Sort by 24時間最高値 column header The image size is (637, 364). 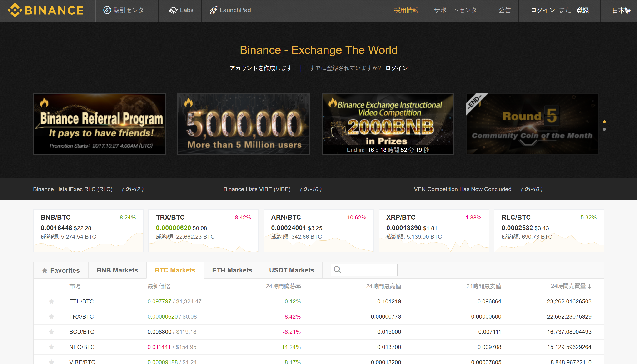[x=383, y=286]
